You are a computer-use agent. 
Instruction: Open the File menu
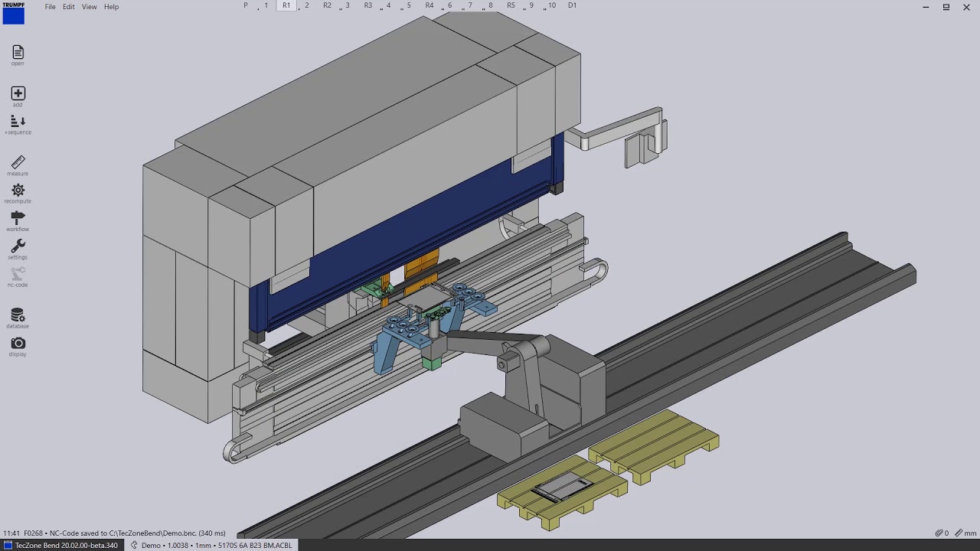point(50,7)
